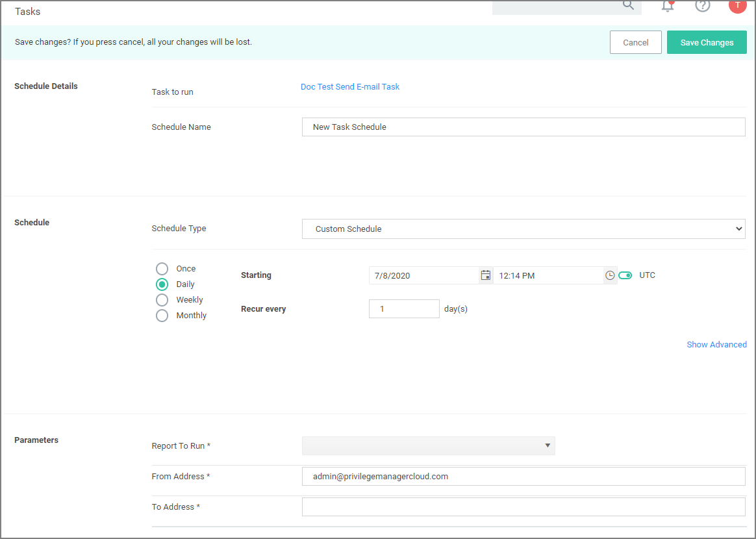The width and height of the screenshot is (756, 539).
Task: Focus the Recur every days field
Action: (404, 309)
